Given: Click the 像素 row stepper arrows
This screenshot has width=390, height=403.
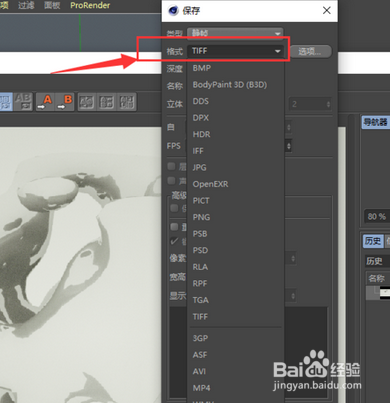Looking at the screenshot, I should coord(293,258).
